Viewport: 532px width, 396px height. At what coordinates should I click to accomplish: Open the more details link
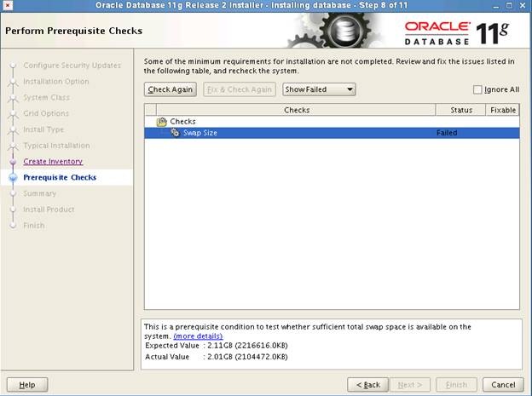click(198, 336)
